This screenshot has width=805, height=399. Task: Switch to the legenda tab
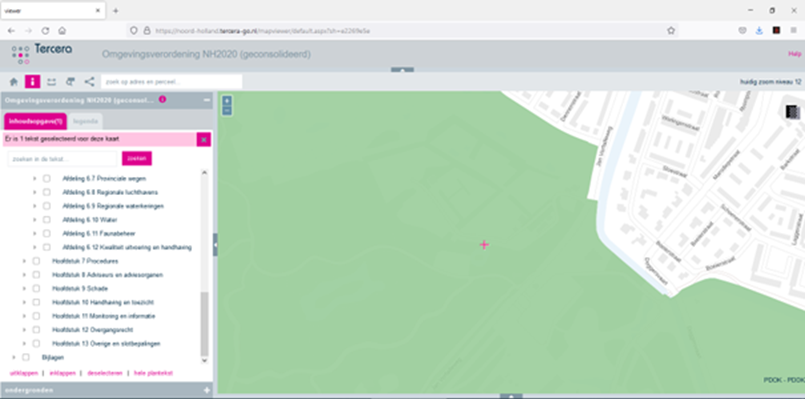(x=85, y=122)
